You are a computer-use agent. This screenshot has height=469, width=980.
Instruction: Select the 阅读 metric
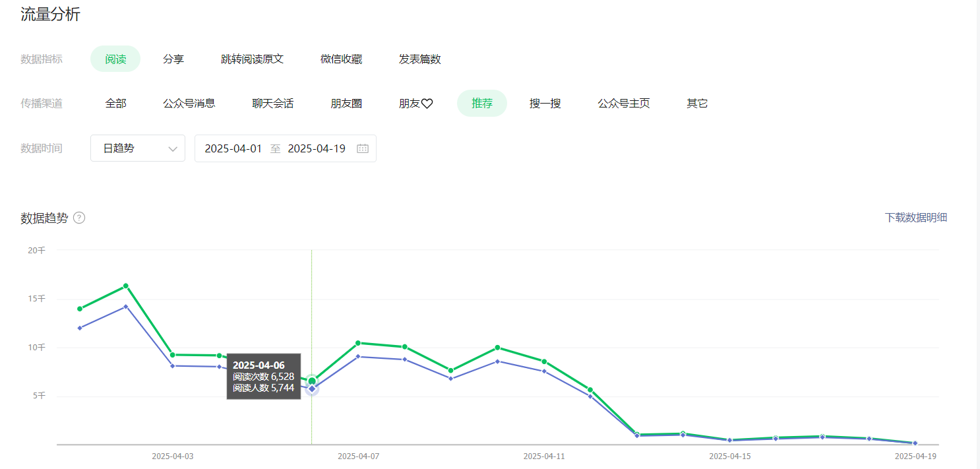pos(115,59)
